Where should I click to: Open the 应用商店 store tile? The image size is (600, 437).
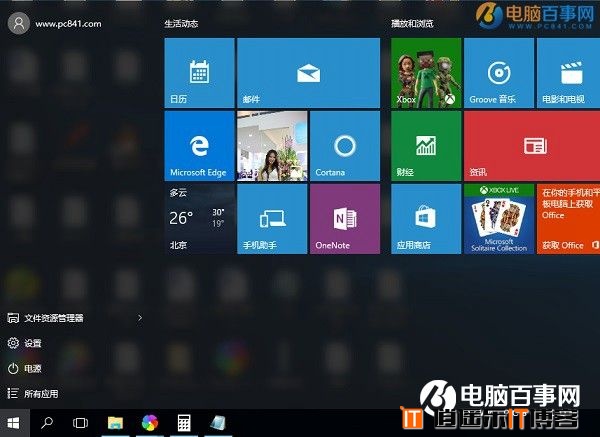(x=426, y=219)
